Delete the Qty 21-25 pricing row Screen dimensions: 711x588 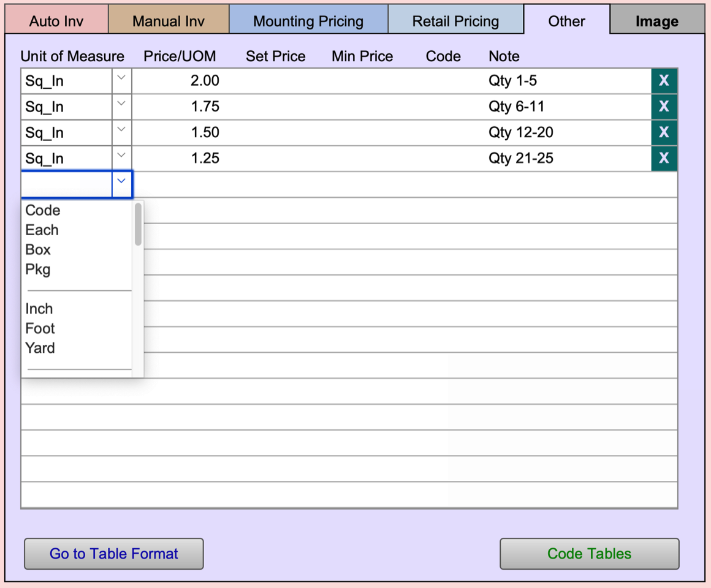coord(664,158)
